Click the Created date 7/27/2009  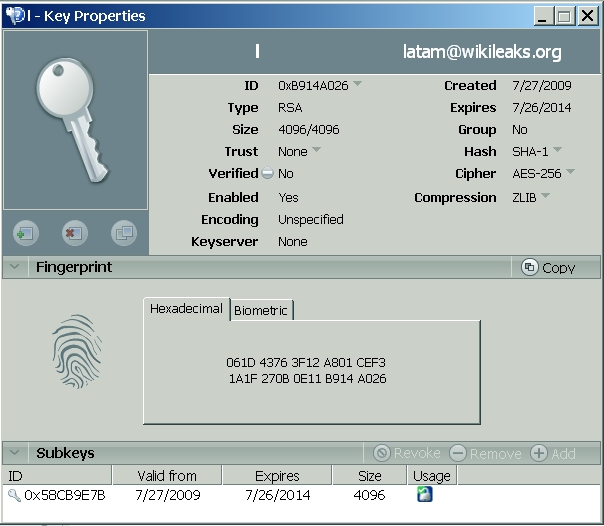click(x=542, y=85)
